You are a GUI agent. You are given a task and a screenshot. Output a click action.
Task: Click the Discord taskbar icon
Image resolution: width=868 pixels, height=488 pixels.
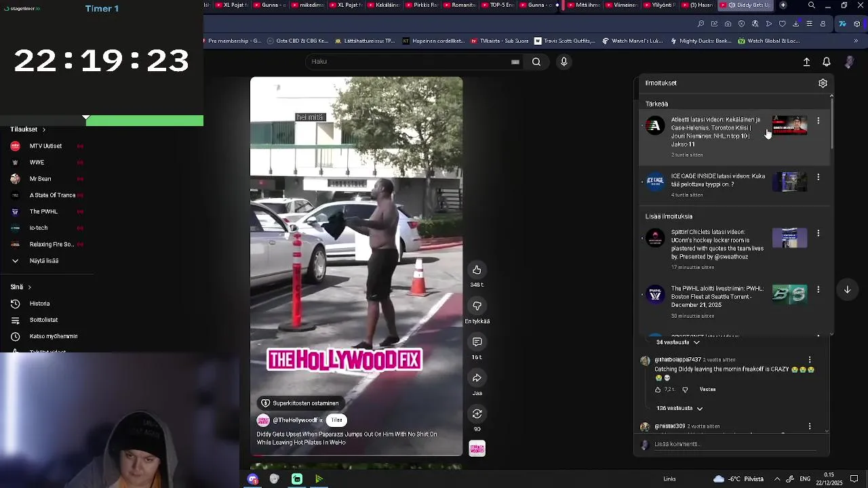(253, 479)
